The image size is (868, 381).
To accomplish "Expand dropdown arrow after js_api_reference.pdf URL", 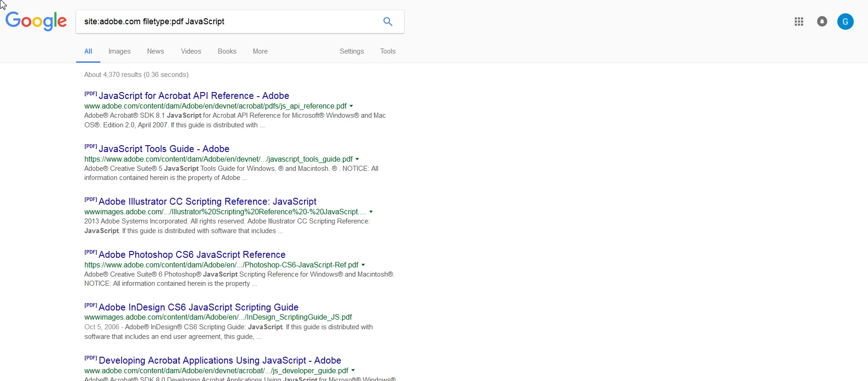I will pos(352,106).
